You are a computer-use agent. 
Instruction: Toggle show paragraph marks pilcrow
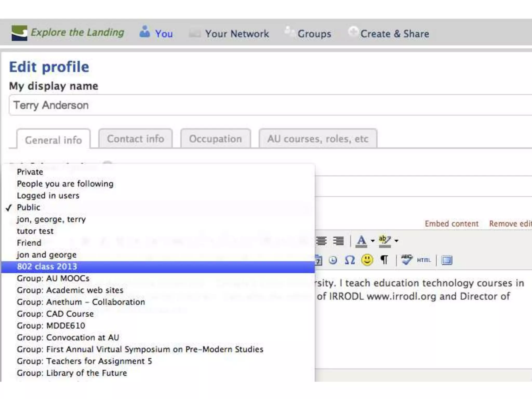point(384,260)
